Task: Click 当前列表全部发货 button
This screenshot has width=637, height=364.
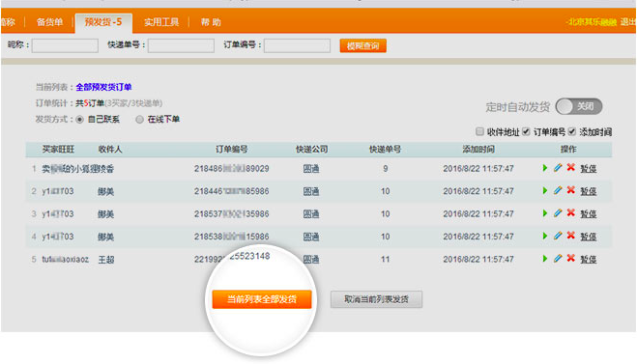Action: coord(262,299)
